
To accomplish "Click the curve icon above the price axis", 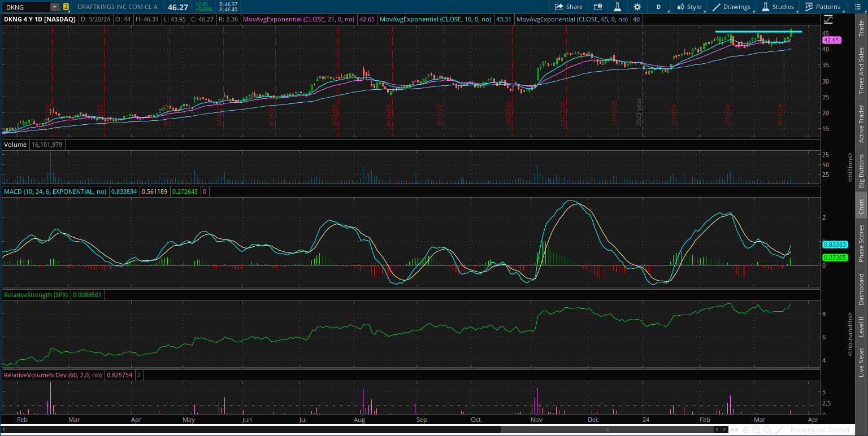I will coord(828,19).
